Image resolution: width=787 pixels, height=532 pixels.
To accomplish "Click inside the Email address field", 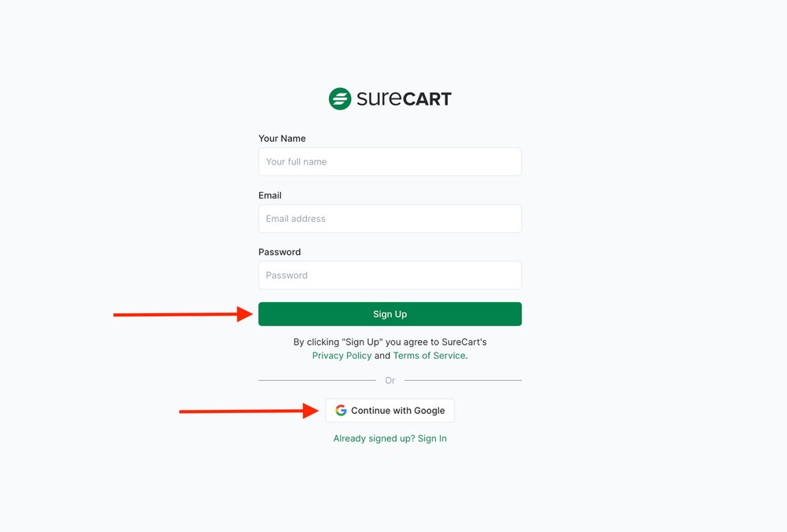I will click(390, 218).
